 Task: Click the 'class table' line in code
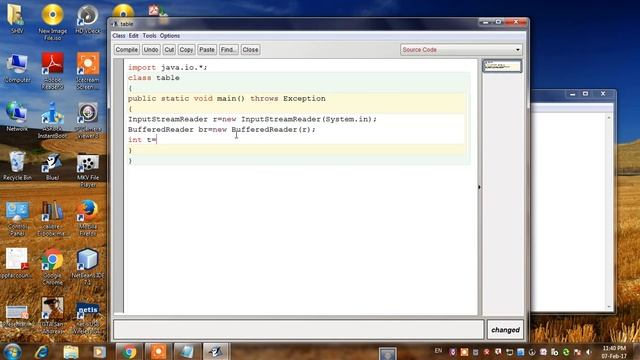[153, 78]
